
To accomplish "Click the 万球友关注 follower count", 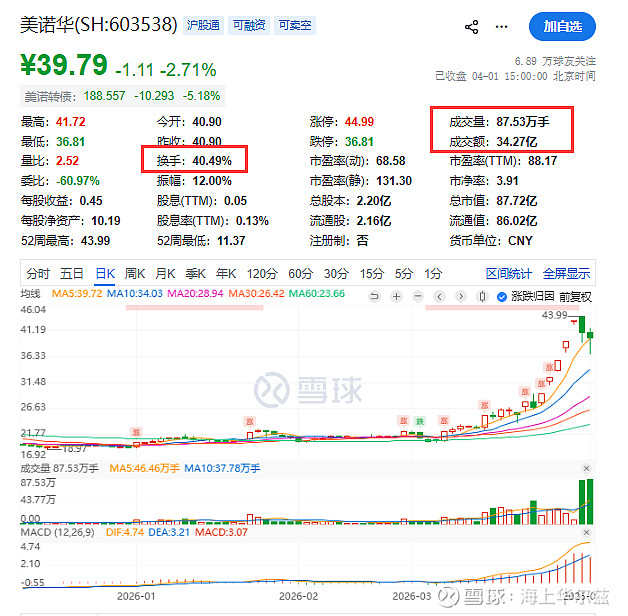I will pos(555,61).
